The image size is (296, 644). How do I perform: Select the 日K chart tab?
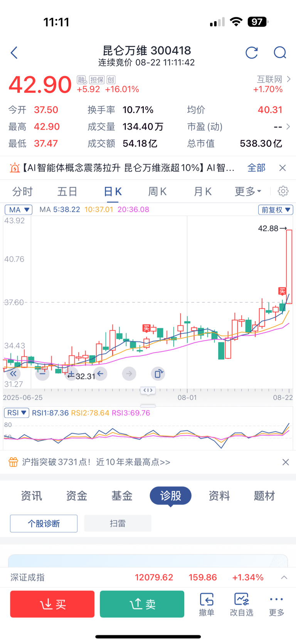coord(113,191)
